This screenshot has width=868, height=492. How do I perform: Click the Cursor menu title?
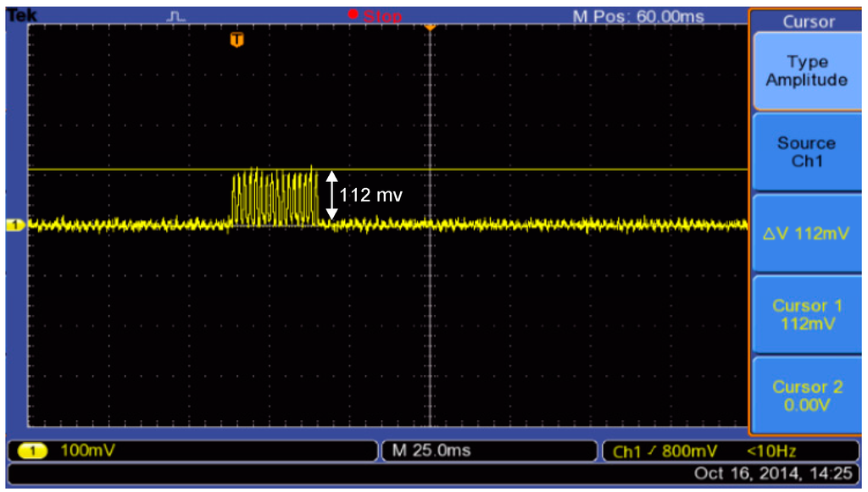808,22
